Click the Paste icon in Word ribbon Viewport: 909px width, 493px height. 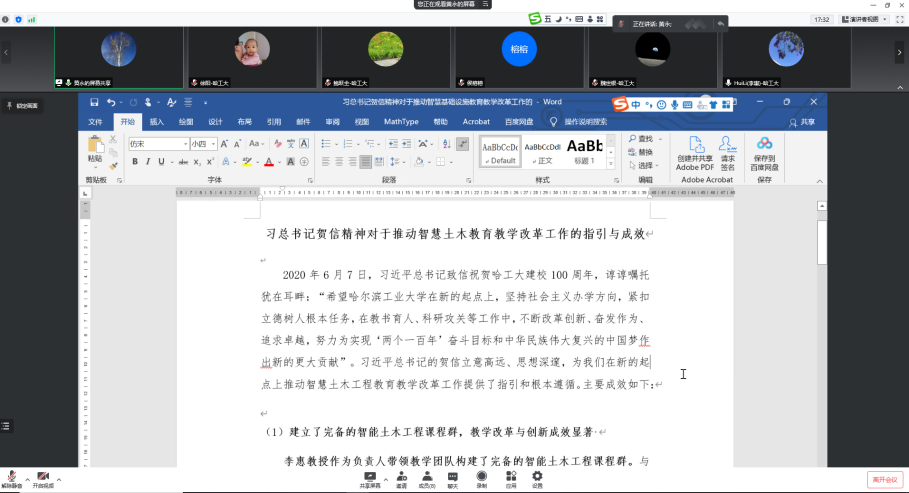pyautogui.click(x=95, y=148)
